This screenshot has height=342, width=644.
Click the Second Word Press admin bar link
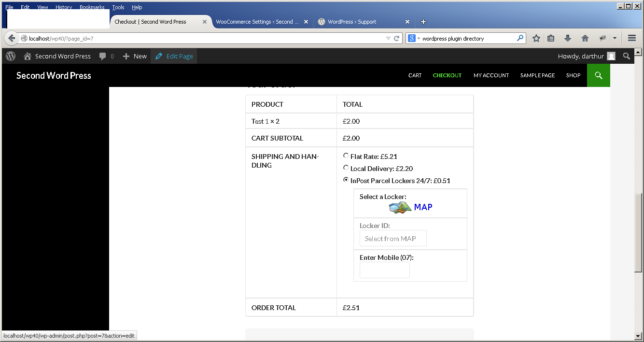[x=57, y=56]
